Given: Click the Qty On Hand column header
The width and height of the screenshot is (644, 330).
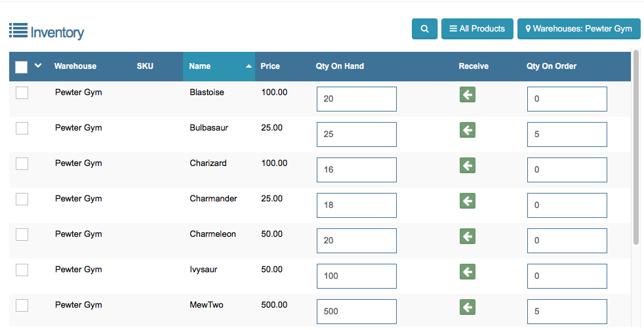Looking at the screenshot, I should 340,66.
